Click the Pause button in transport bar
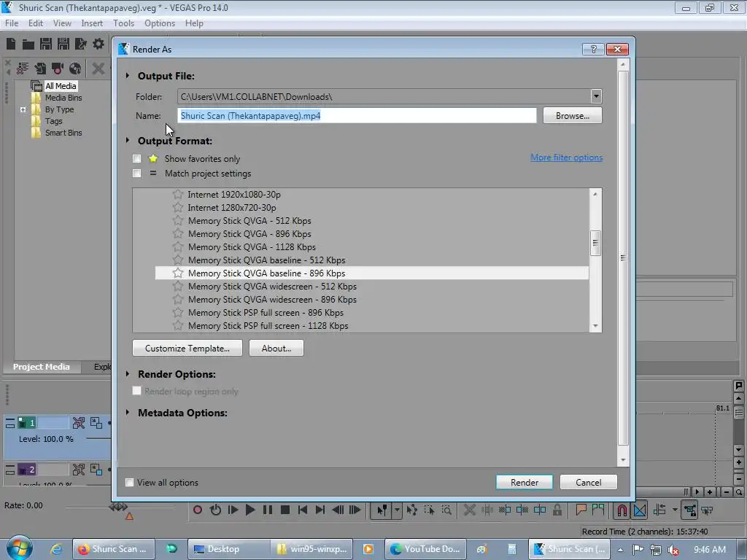 pyautogui.click(x=268, y=510)
